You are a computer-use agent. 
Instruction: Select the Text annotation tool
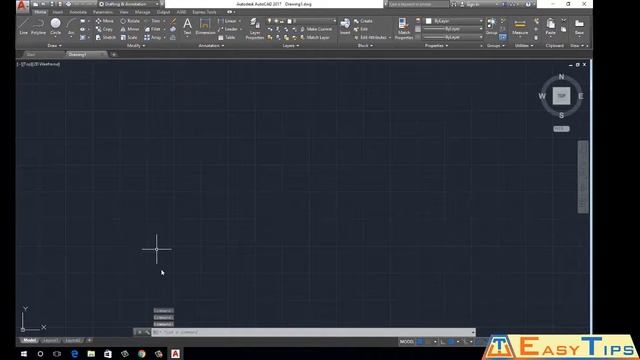pyautogui.click(x=187, y=27)
